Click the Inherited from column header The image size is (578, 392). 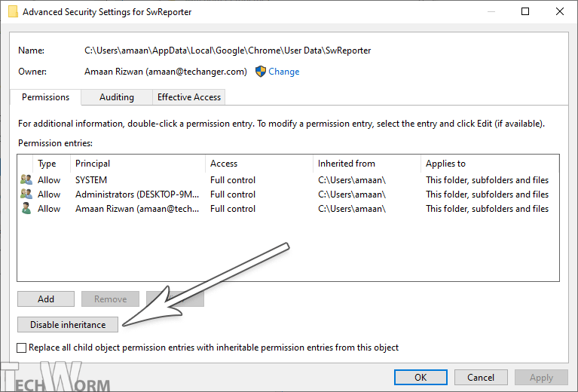[347, 164]
